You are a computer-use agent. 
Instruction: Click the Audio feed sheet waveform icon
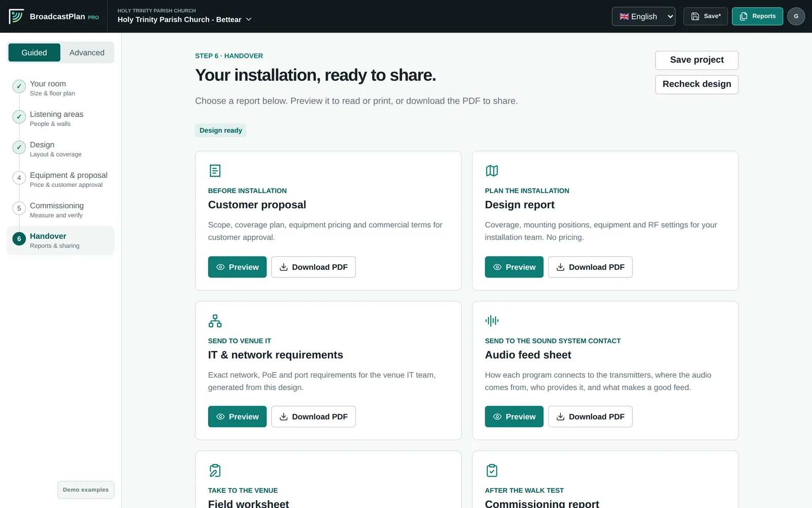coord(492,321)
